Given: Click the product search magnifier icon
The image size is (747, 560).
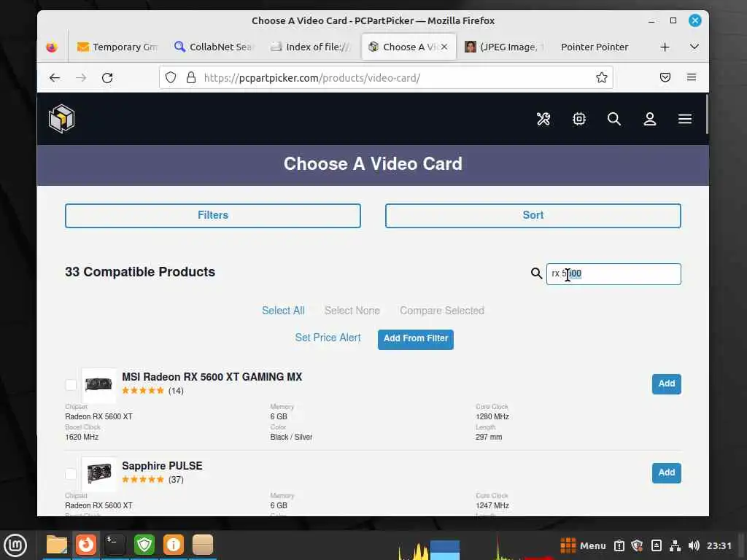Looking at the screenshot, I should [536, 273].
